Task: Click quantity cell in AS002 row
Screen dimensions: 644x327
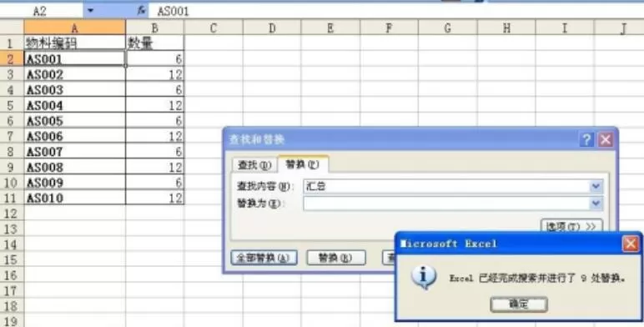Action: click(x=155, y=74)
